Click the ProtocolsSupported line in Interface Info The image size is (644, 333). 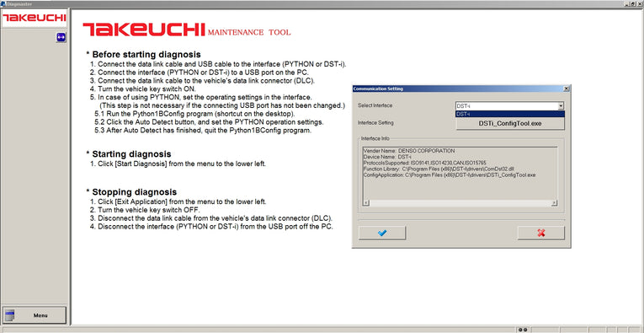[x=424, y=164]
